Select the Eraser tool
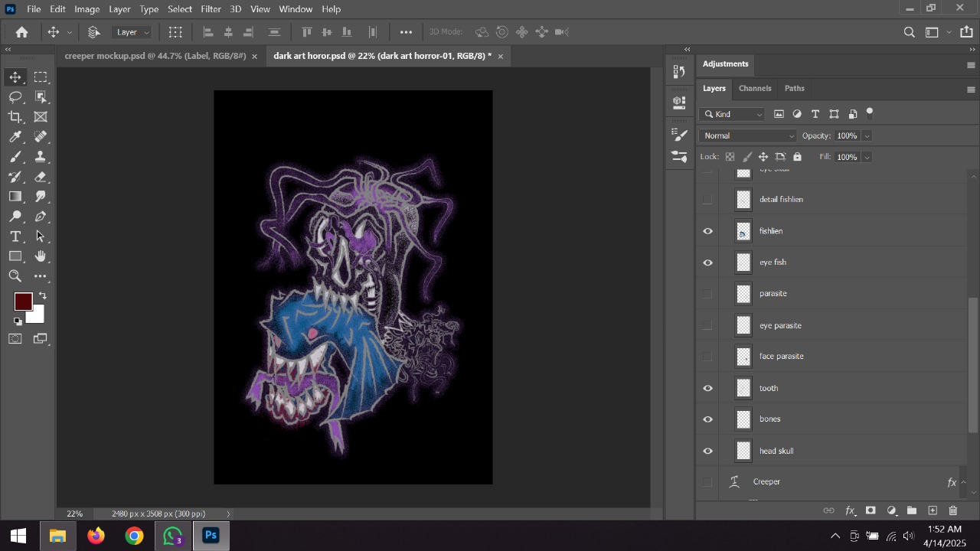The height and width of the screenshot is (551, 980). (x=41, y=177)
